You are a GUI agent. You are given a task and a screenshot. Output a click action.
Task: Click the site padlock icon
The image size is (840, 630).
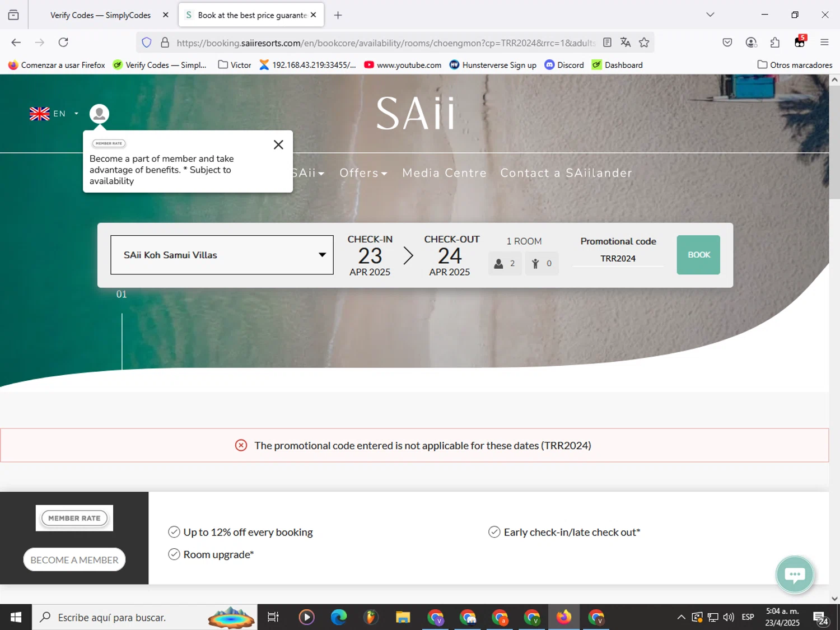tap(165, 43)
